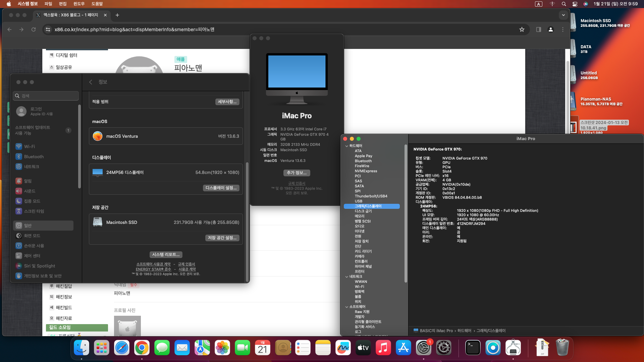Open the 편집 menu
The width and height of the screenshot is (644, 362).
63,4
